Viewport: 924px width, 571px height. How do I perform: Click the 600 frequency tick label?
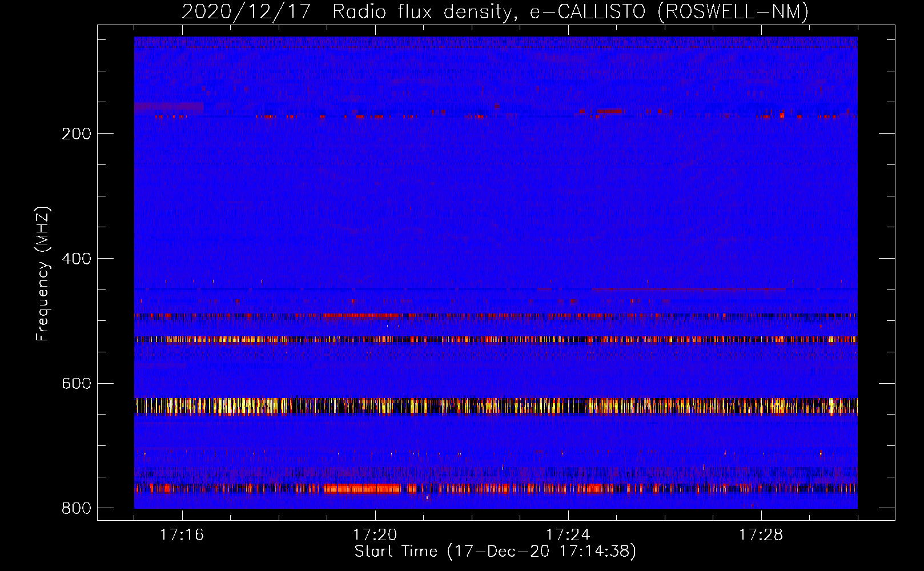(77, 383)
